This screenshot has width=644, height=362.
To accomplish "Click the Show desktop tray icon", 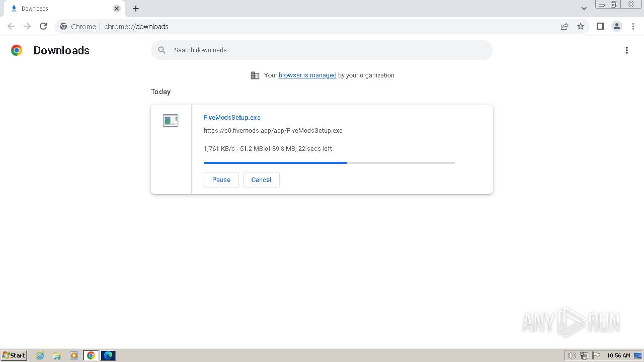I will [638, 355].
